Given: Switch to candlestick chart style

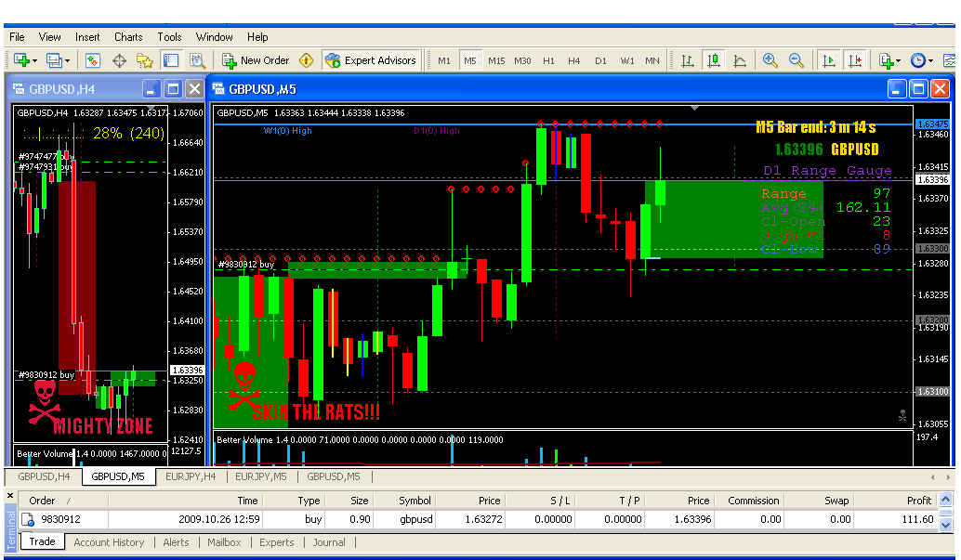Looking at the screenshot, I should pos(714,60).
